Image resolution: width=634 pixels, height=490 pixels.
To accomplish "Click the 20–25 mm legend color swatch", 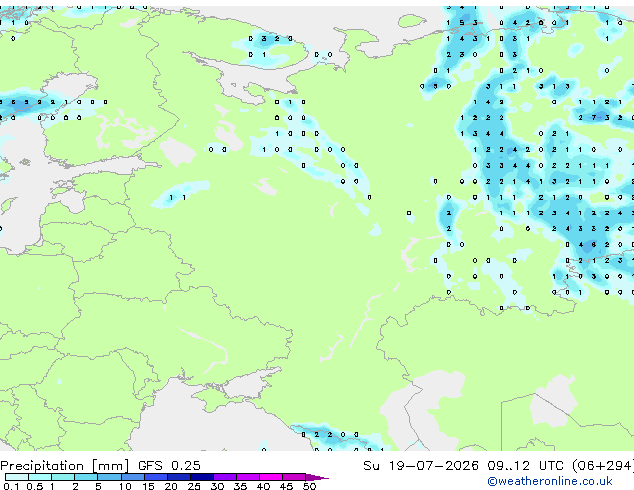I will 179,477.
